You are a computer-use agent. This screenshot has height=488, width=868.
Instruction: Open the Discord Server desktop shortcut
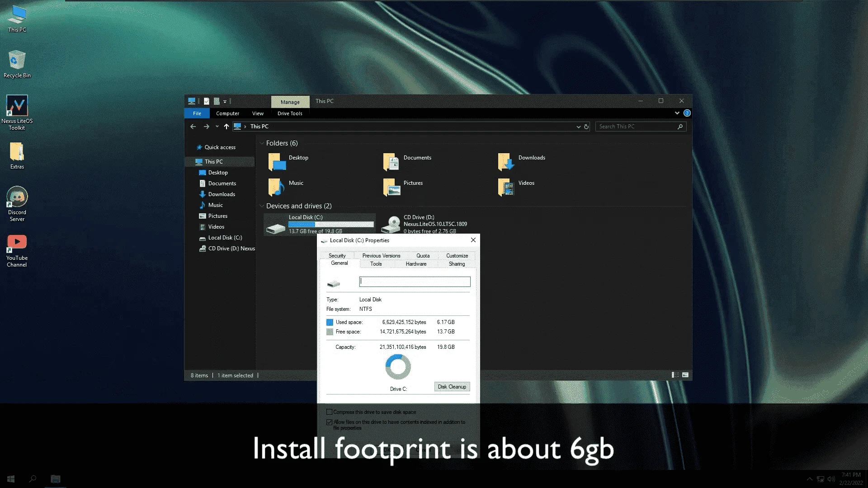(17, 204)
